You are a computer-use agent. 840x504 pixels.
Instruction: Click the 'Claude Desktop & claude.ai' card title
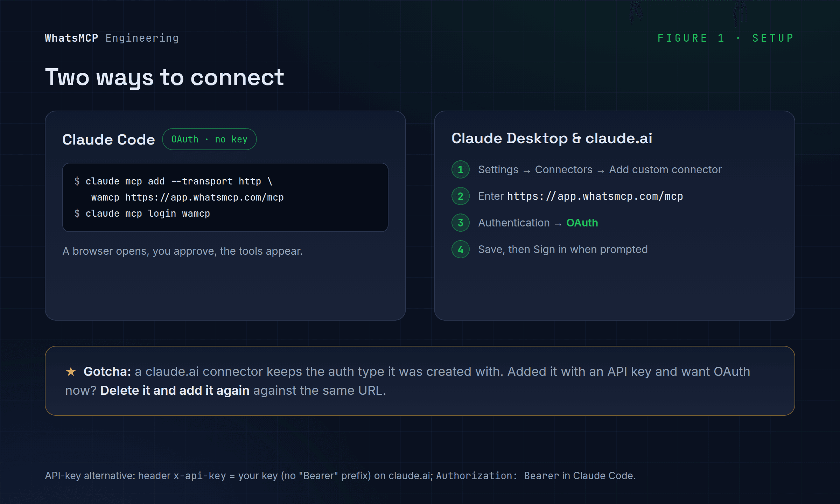[552, 138]
